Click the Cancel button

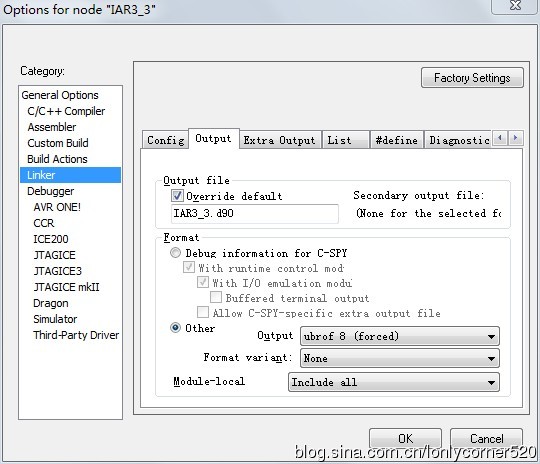(x=486, y=438)
